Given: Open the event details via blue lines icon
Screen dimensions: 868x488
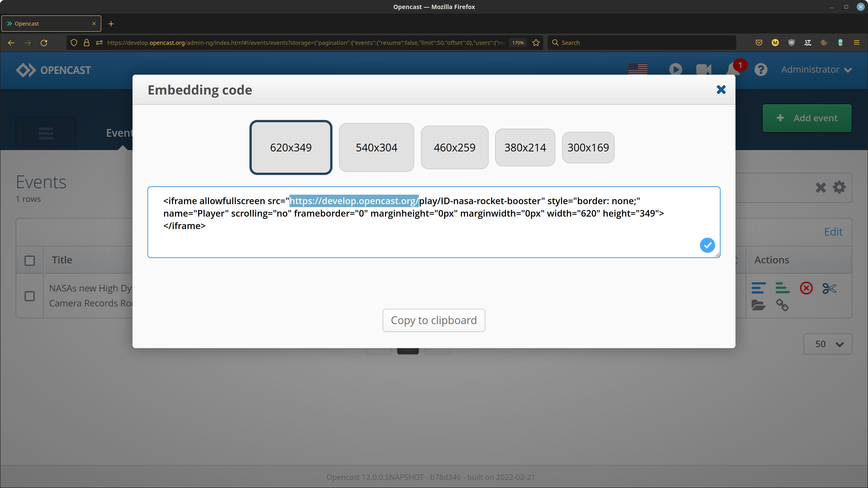Looking at the screenshot, I should click(759, 288).
